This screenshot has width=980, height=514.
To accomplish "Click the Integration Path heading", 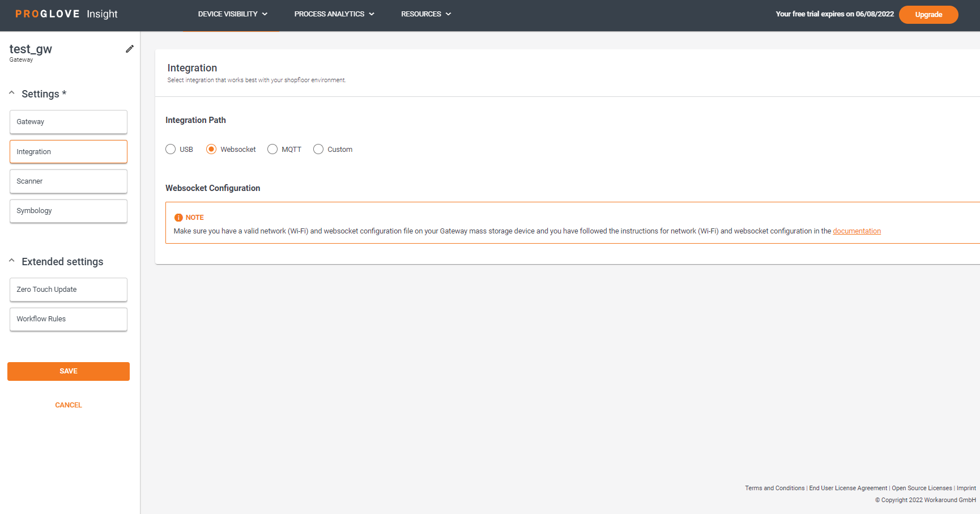I will 195,120.
